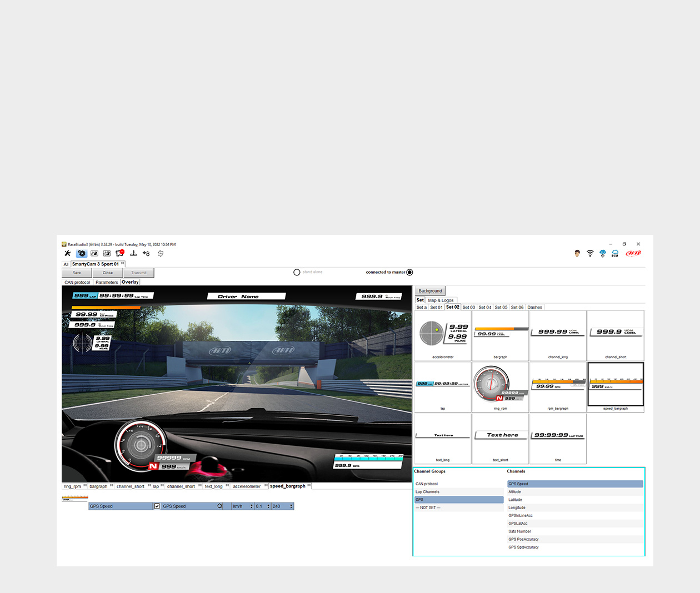Open GPS Speed label gear settings
700x593 pixels.
(219, 506)
